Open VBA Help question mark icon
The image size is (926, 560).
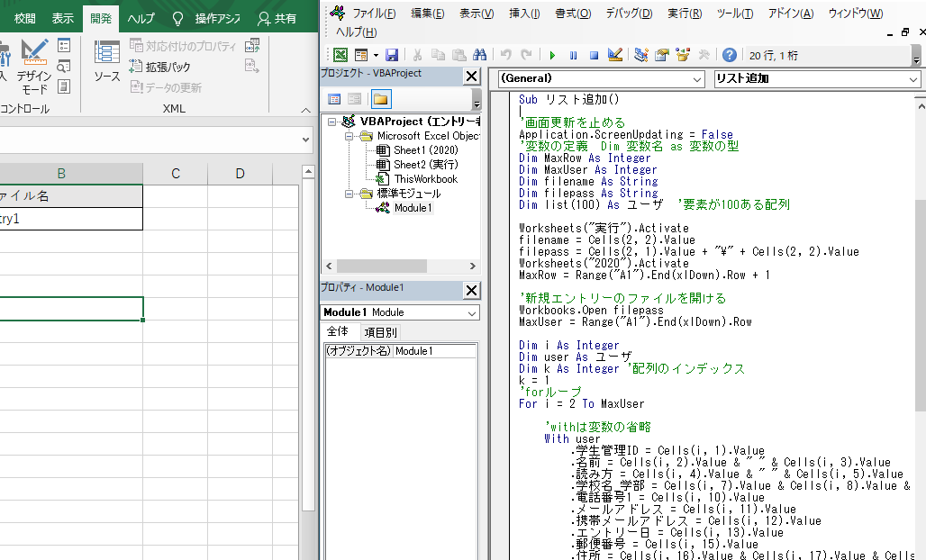click(x=730, y=55)
